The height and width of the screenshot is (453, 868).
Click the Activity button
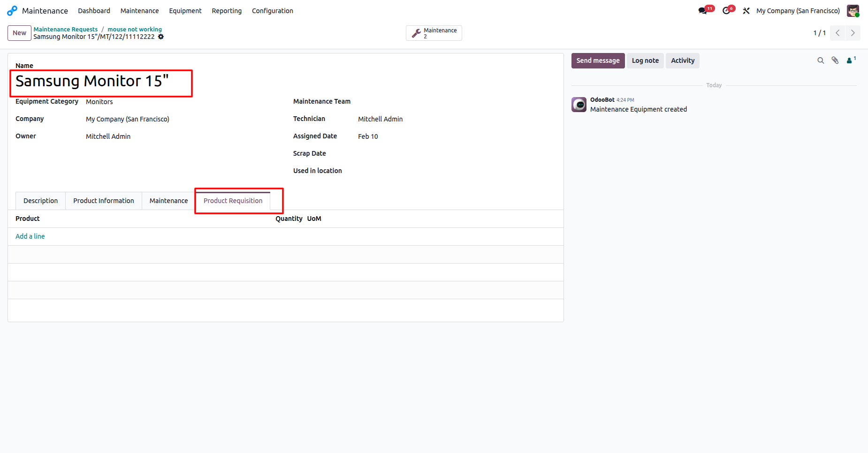click(x=683, y=60)
